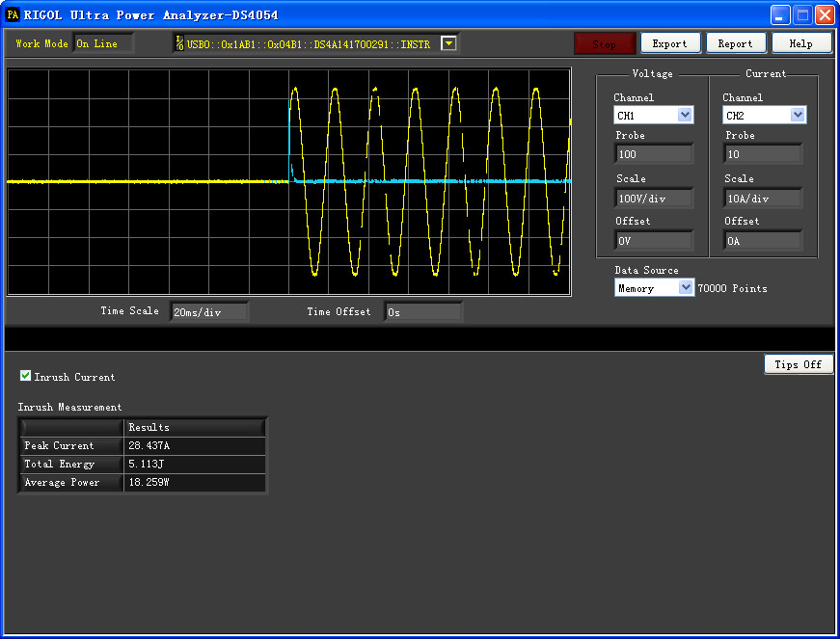
Task: Click the Export button
Action: coord(670,43)
